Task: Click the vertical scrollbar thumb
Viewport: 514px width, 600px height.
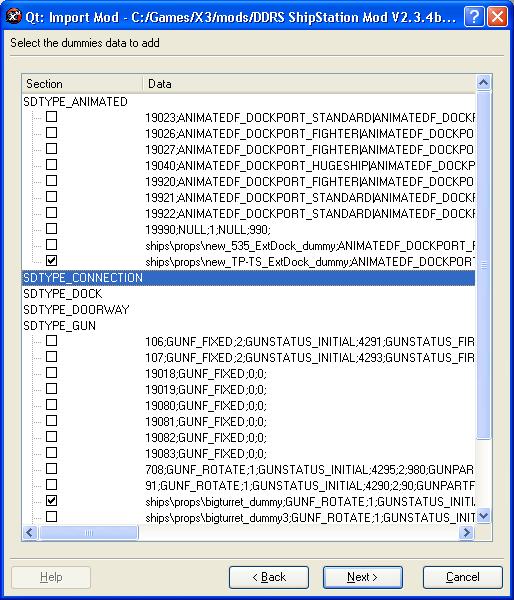Action: click(x=484, y=265)
